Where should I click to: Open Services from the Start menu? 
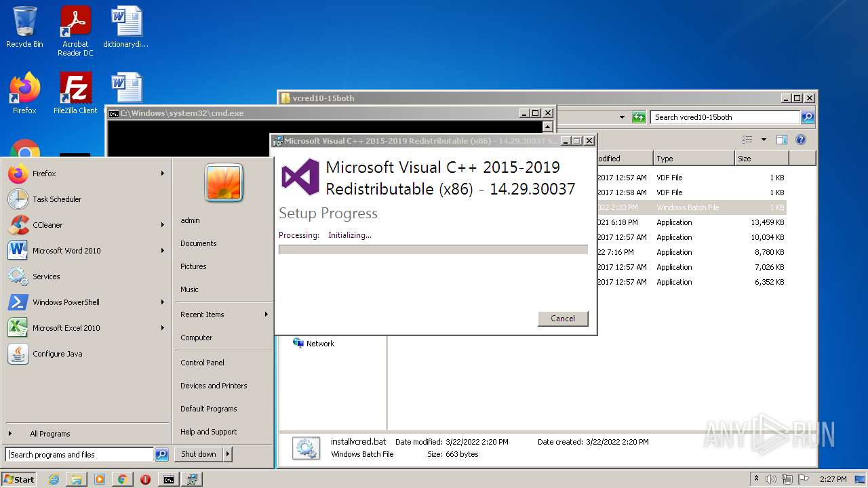[x=85, y=277]
